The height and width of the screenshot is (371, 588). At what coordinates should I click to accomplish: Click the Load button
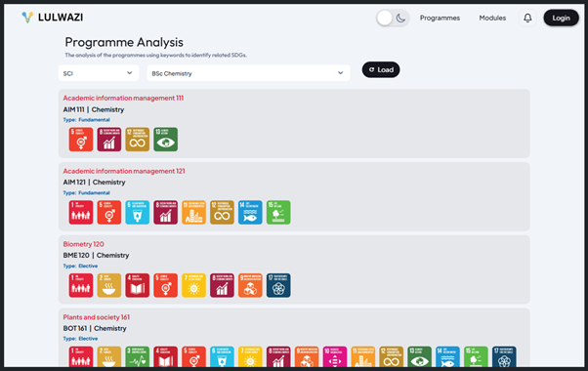tap(381, 69)
